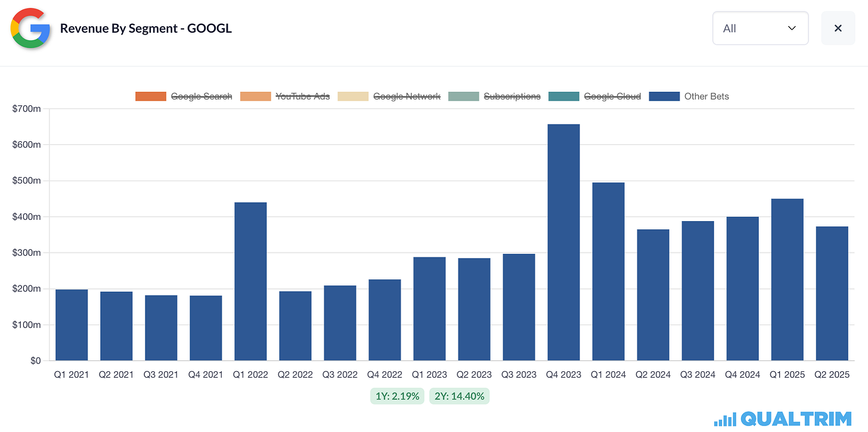Select the Q3 2023 bar

tap(519, 307)
